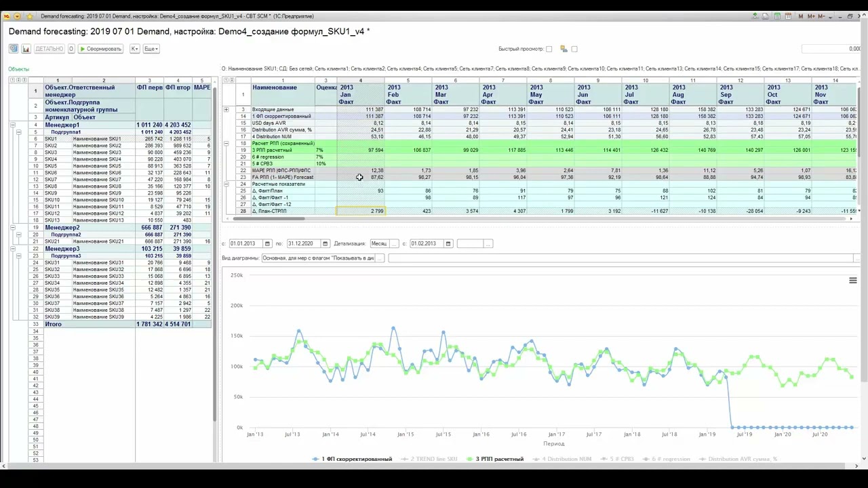The width and height of the screenshot is (868, 488).
Task: Open calendar picker for end date 31.12.2020
Action: click(325, 243)
